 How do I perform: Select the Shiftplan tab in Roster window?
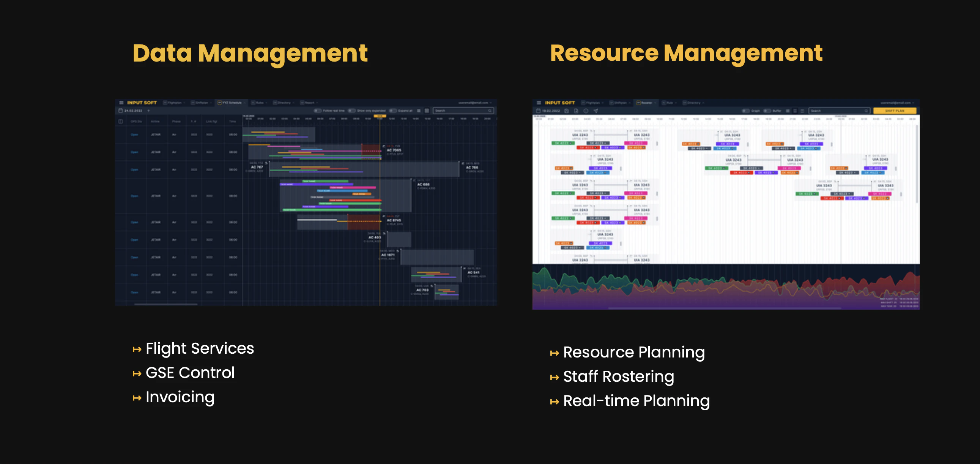[x=620, y=103]
